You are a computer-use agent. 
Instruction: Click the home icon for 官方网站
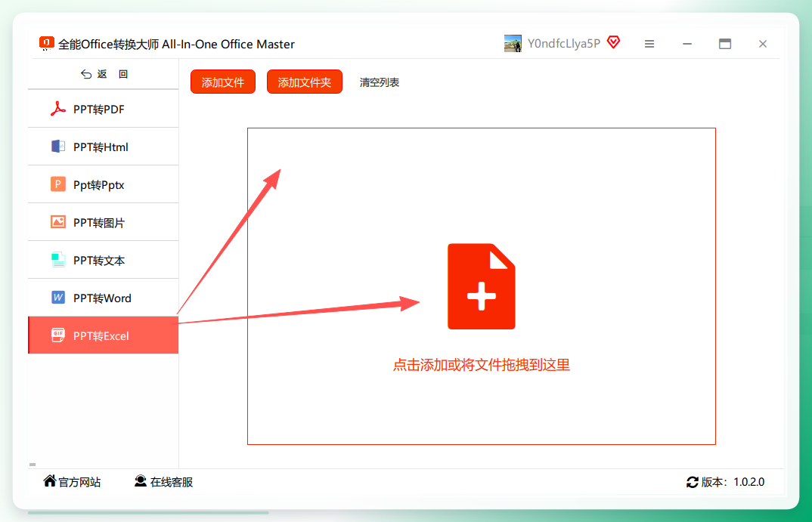(x=50, y=481)
